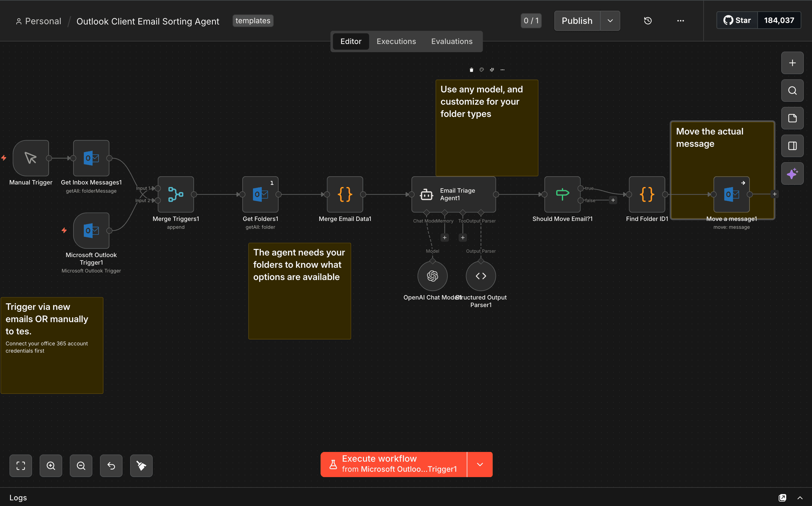Toggle the side panel layout icon
The width and height of the screenshot is (812, 506).
pyautogui.click(x=792, y=146)
